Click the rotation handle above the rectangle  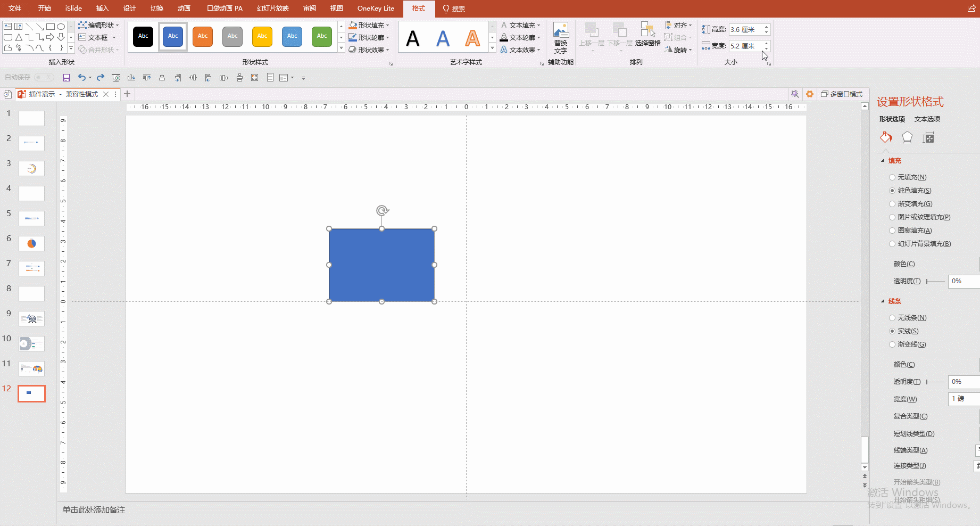point(382,211)
